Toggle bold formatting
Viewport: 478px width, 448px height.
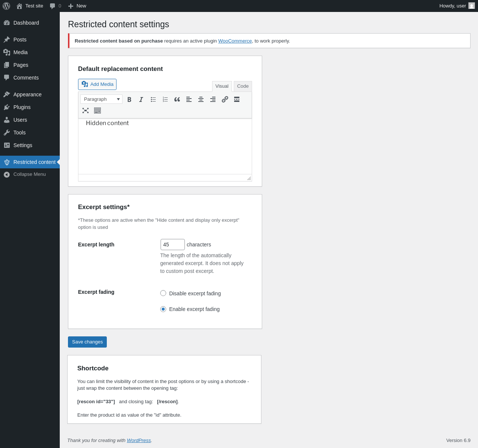coord(129,99)
